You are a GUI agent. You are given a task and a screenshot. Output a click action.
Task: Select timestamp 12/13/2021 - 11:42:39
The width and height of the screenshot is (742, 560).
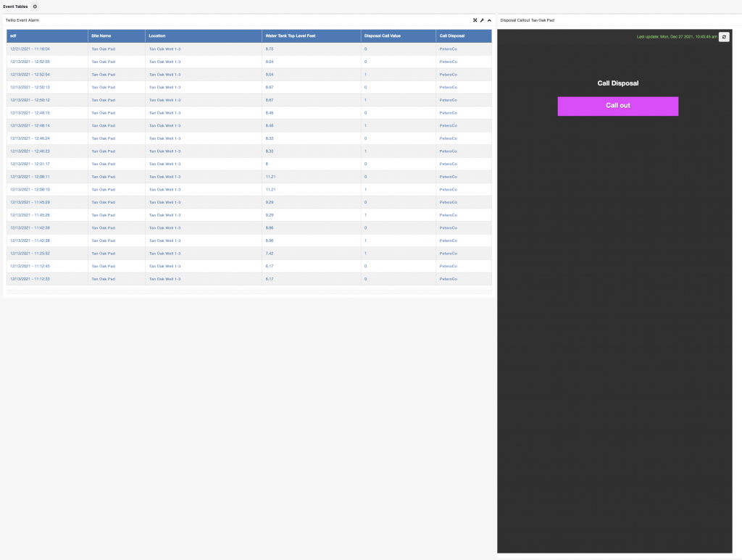tap(30, 228)
